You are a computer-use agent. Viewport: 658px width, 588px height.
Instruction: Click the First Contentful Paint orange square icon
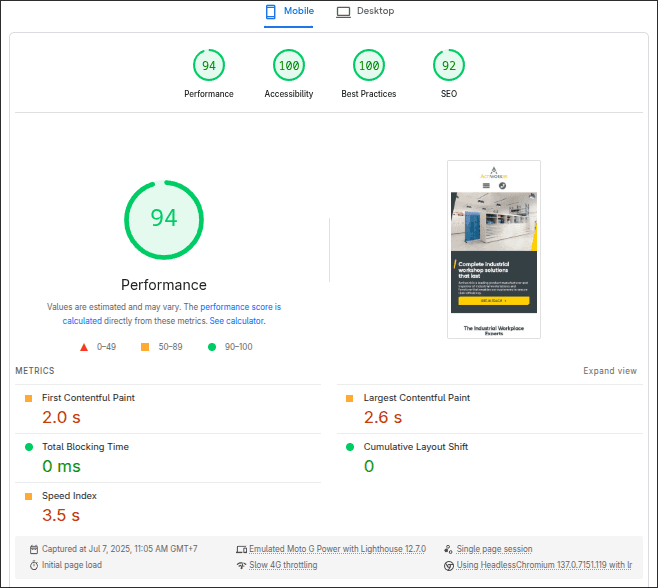pos(29,398)
